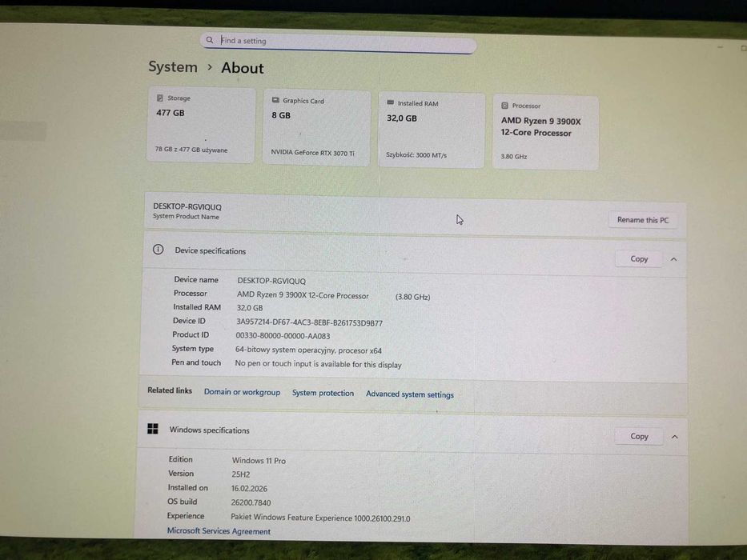This screenshot has height=560, width=747.
Task: Select installed RAM value 32,0 GB in specifications
Action: 250,308
